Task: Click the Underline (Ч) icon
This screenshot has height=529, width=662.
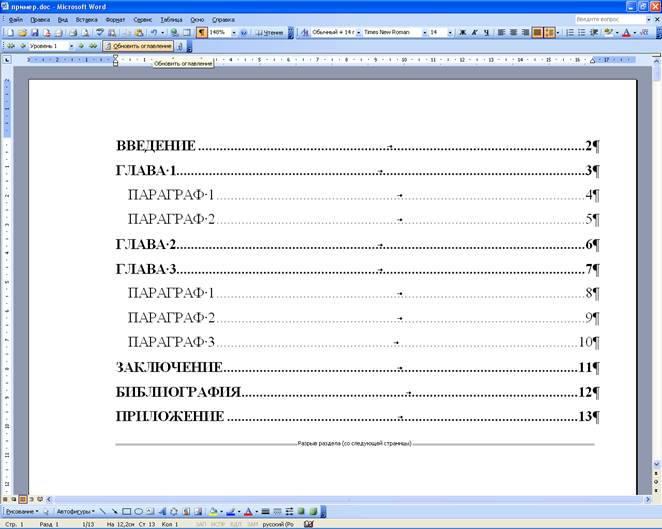Action: tap(486, 32)
